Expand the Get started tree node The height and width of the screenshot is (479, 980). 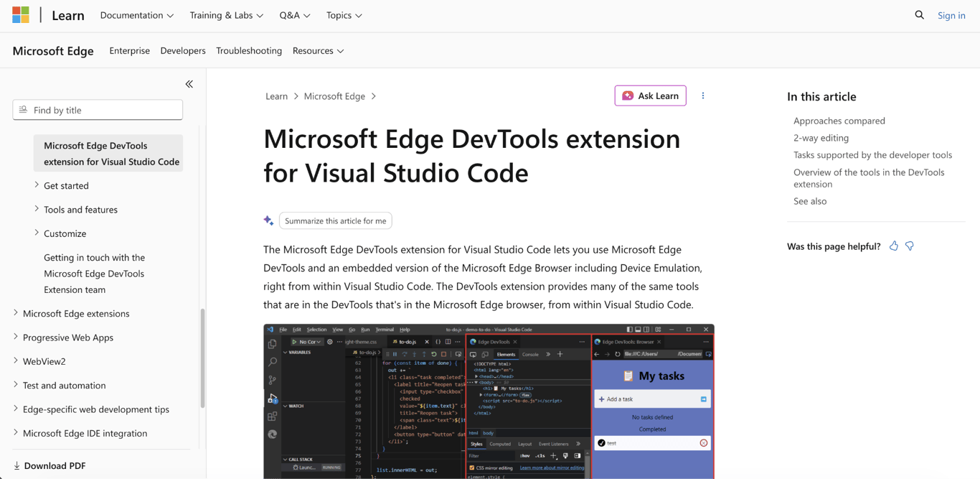coord(37,185)
